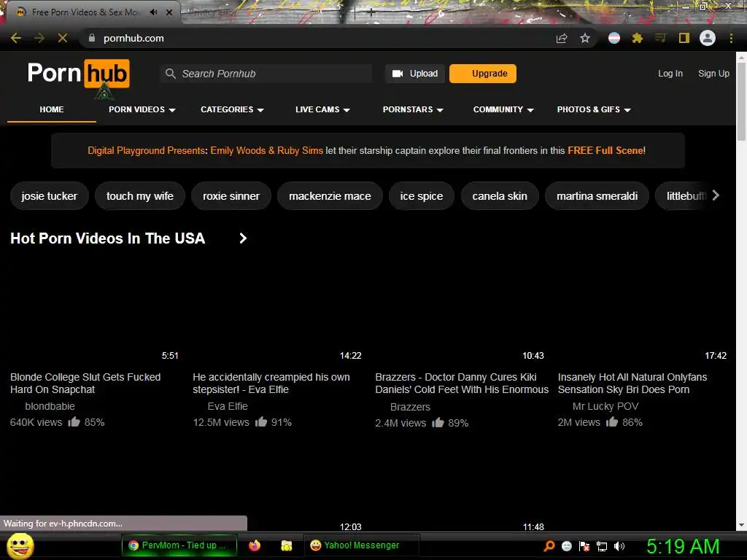The width and height of the screenshot is (747, 560).
Task: Show more suggestion chips with right chevron
Action: (x=716, y=195)
